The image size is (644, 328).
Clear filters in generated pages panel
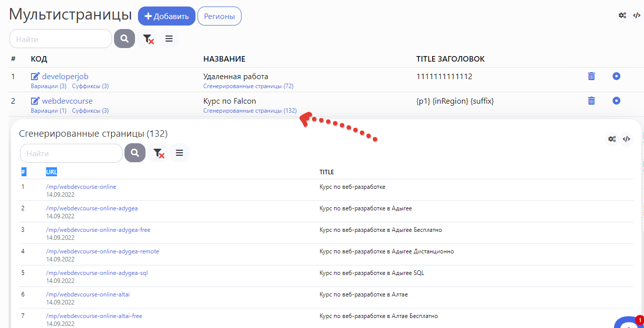pyautogui.click(x=158, y=153)
